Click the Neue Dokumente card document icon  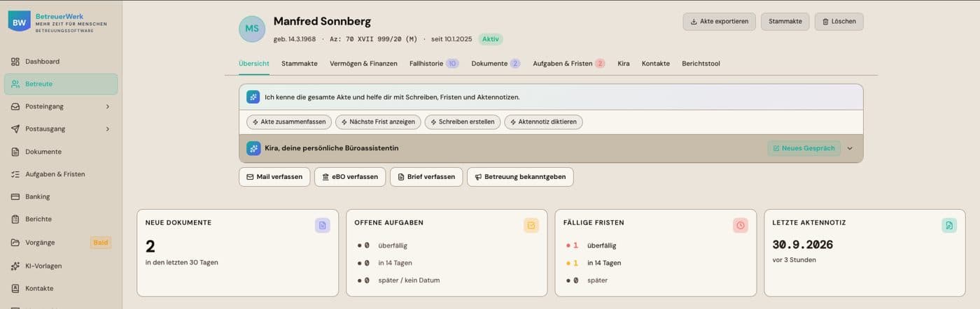pos(322,225)
